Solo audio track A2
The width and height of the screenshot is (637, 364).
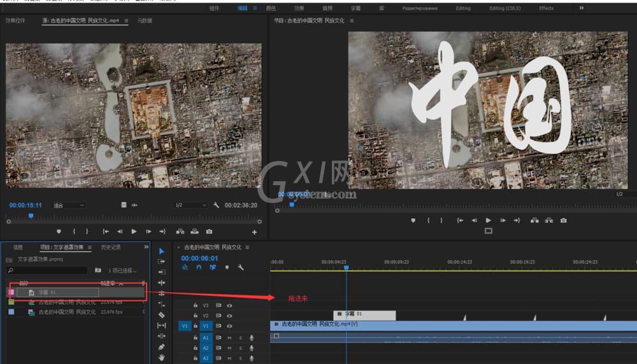[x=241, y=348]
